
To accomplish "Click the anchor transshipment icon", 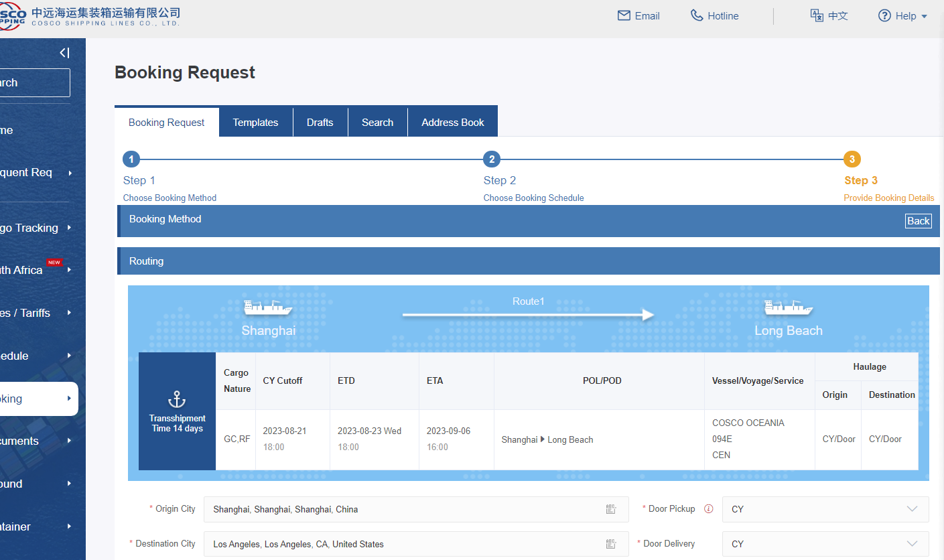I will [177, 401].
